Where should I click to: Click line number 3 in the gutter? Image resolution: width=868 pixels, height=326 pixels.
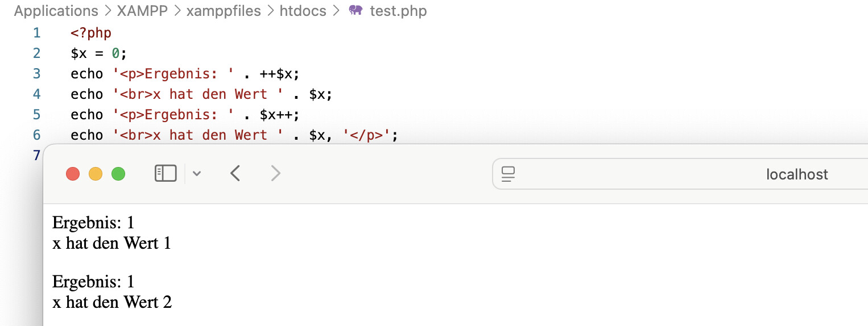tap(37, 74)
